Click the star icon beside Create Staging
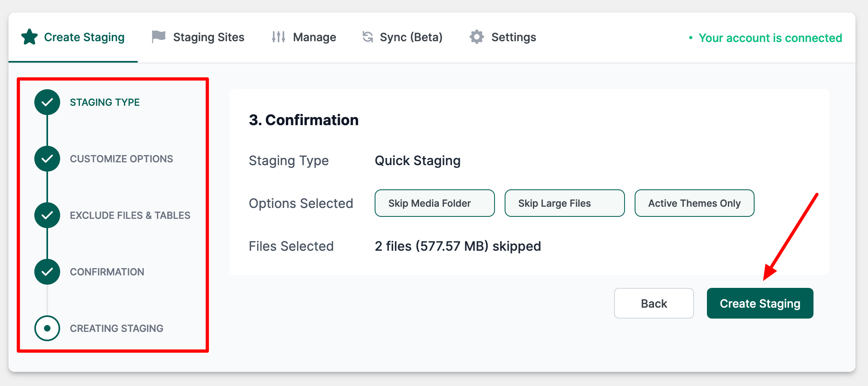Viewport: 868px width, 386px height. tap(29, 37)
